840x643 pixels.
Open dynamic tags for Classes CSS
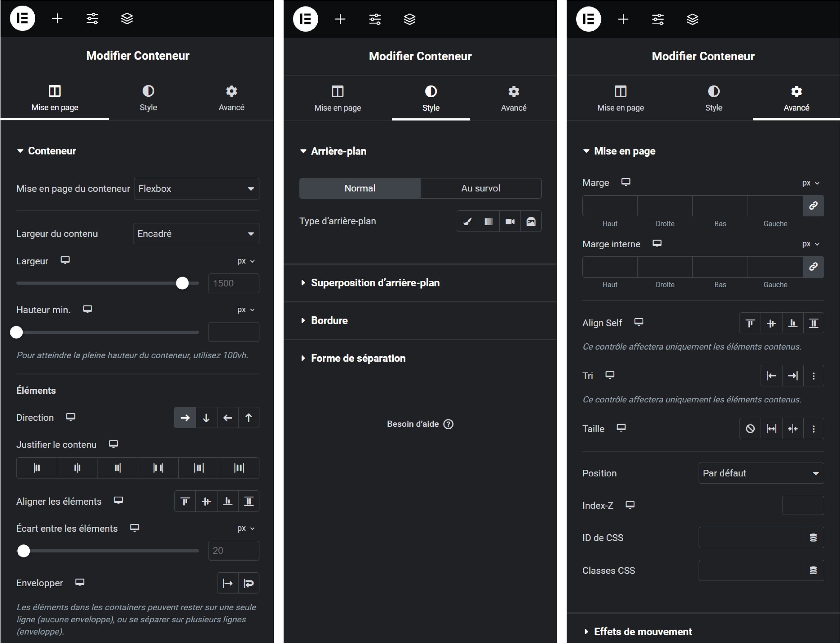pyautogui.click(x=813, y=571)
